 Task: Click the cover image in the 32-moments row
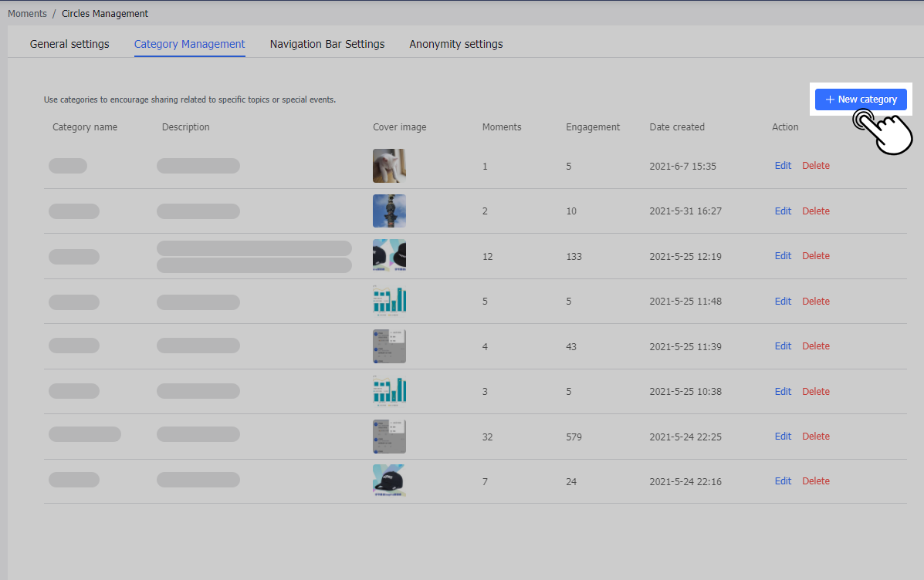pyautogui.click(x=389, y=436)
